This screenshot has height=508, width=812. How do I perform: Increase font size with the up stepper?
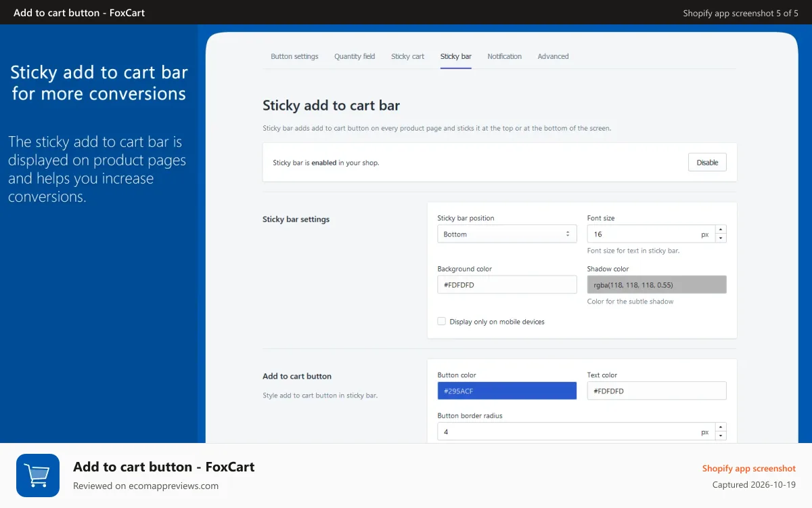pos(721,230)
